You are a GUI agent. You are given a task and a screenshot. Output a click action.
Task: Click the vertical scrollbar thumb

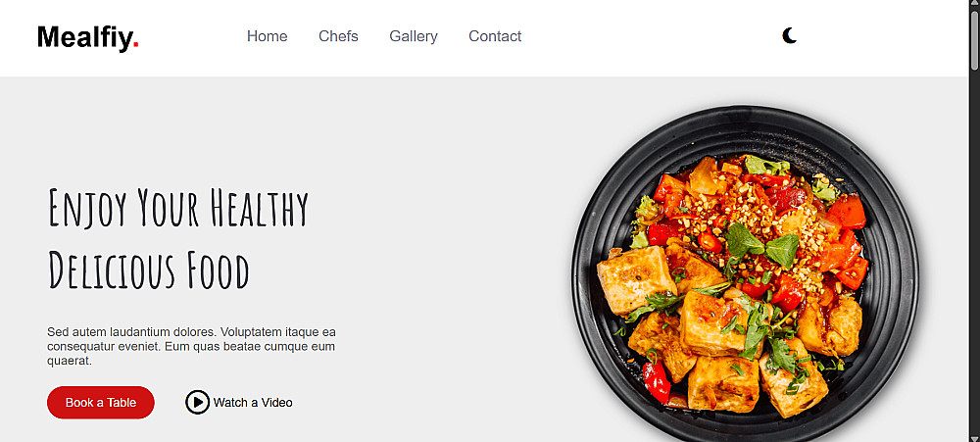(x=974, y=39)
